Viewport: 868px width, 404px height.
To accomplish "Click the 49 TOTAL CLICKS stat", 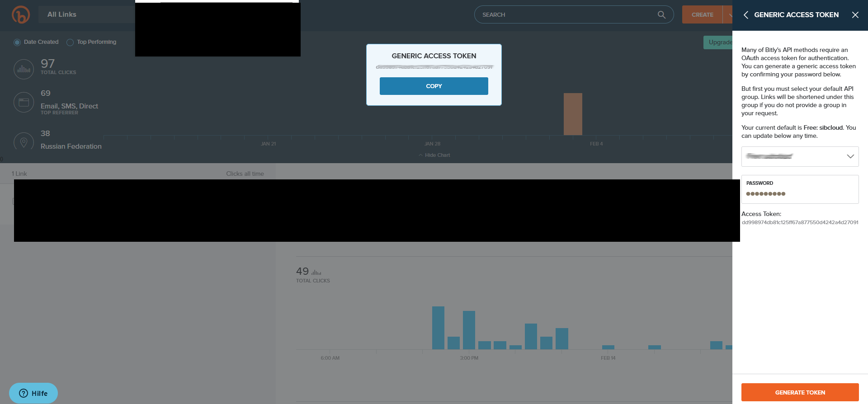I will point(313,274).
